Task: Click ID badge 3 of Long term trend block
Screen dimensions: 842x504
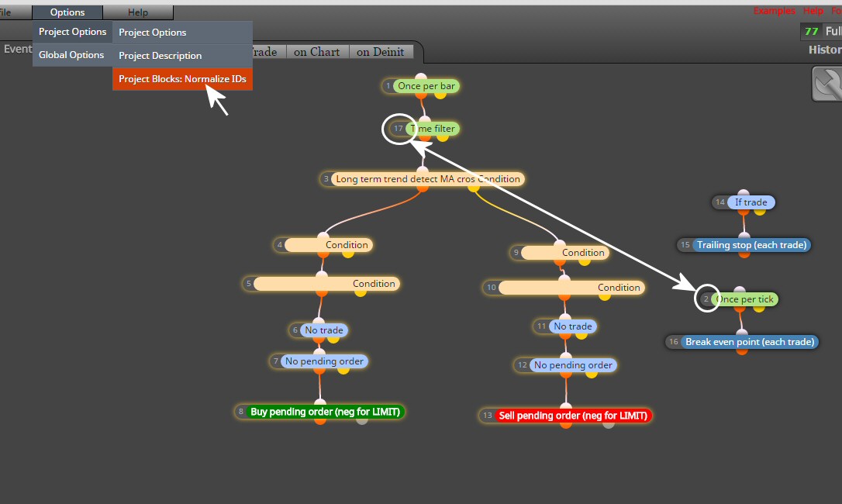Action: (326, 179)
